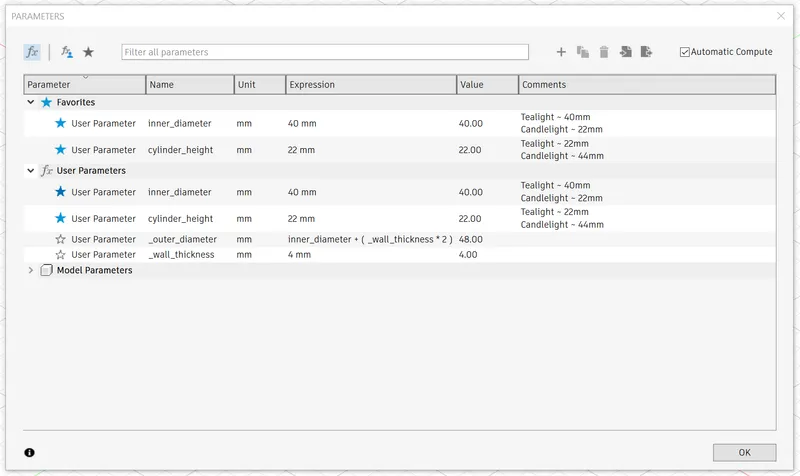Screen dimensions: 800x476
Task: Click the Filter all parameters search field
Action: tap(325, 52)
